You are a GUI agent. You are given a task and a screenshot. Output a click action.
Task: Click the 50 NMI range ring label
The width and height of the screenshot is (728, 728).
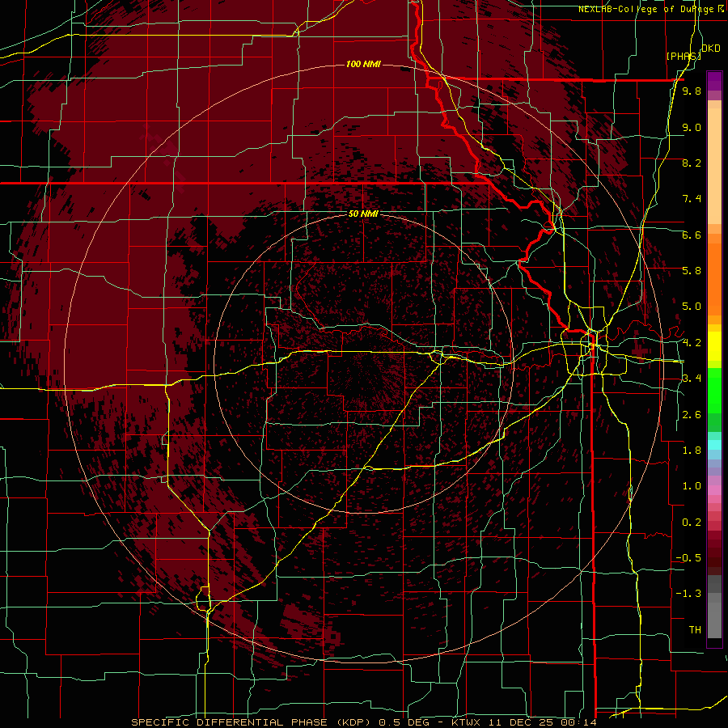363,214
